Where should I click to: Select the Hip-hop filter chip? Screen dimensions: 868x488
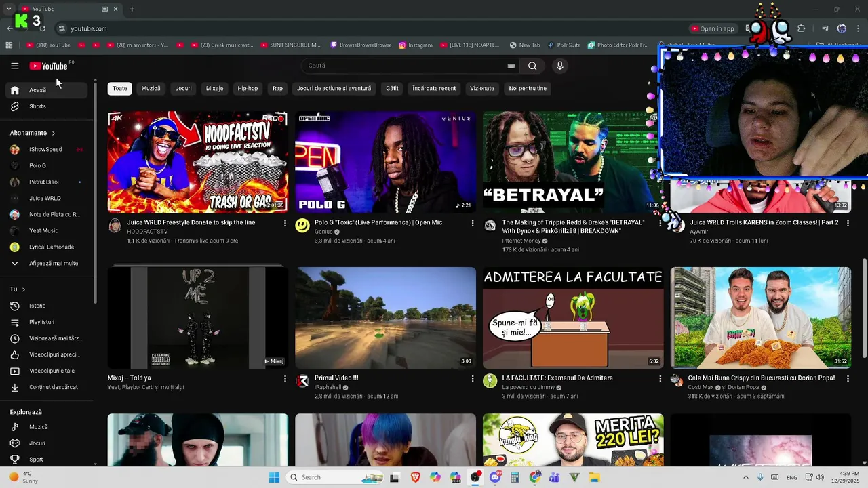point(248,88)
